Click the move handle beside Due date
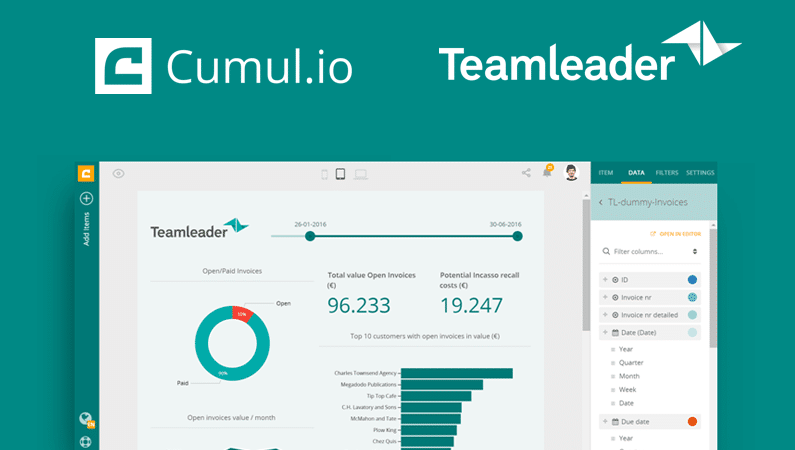This screenshot has width=795, height=450. point(605,422)
